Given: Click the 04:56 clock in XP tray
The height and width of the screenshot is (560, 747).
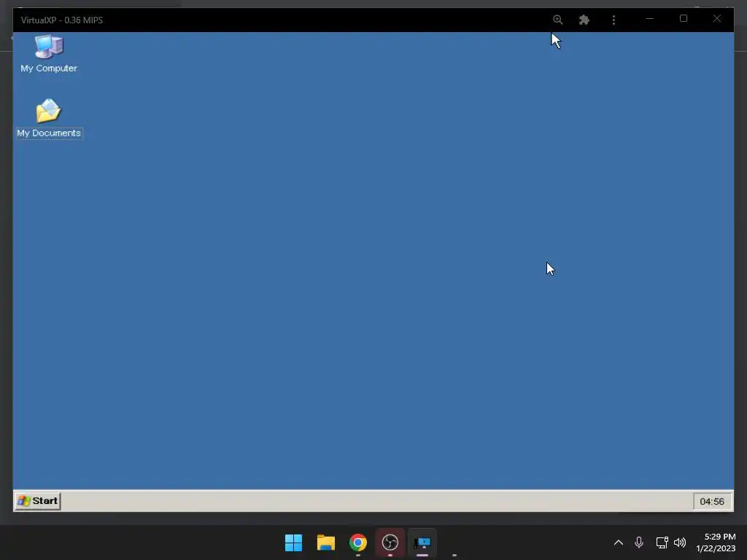Looking at the screenshot, I should [712, 502].
